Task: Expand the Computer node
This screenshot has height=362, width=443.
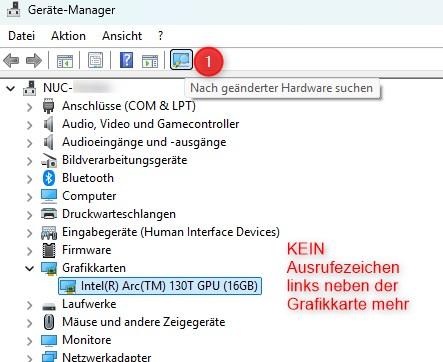Action: (30, 197)
